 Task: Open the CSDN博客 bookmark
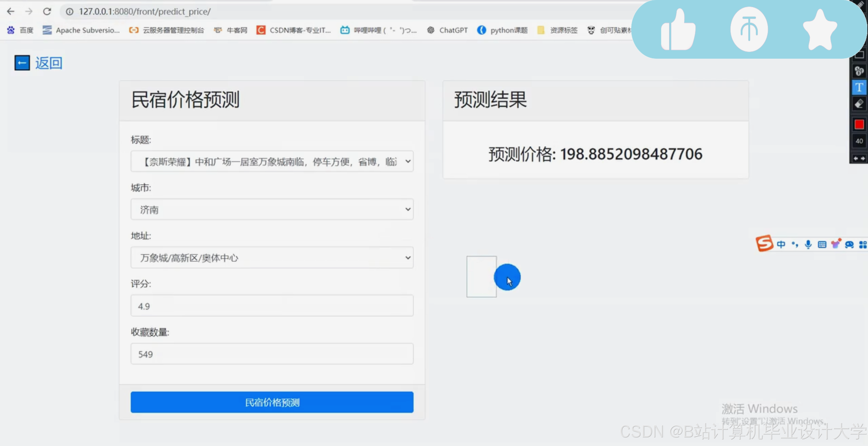[x=293, y=30]
